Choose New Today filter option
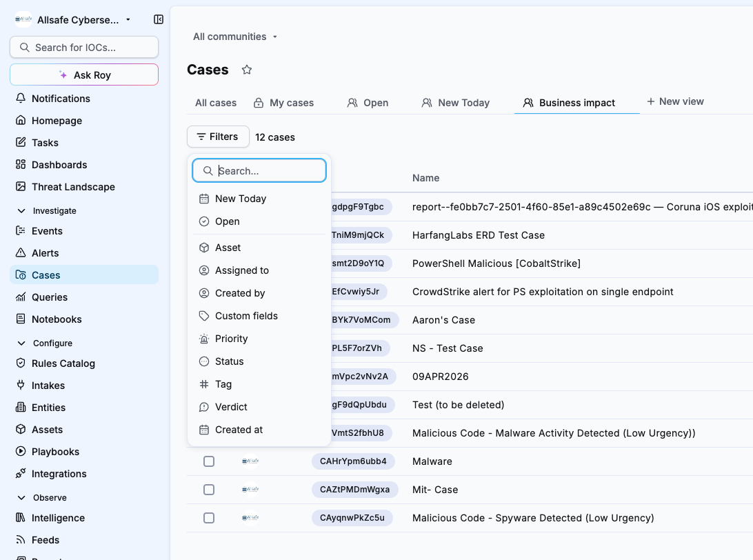Image resolution: width=753 pixels, height=560 pixels. coord(259,199)
